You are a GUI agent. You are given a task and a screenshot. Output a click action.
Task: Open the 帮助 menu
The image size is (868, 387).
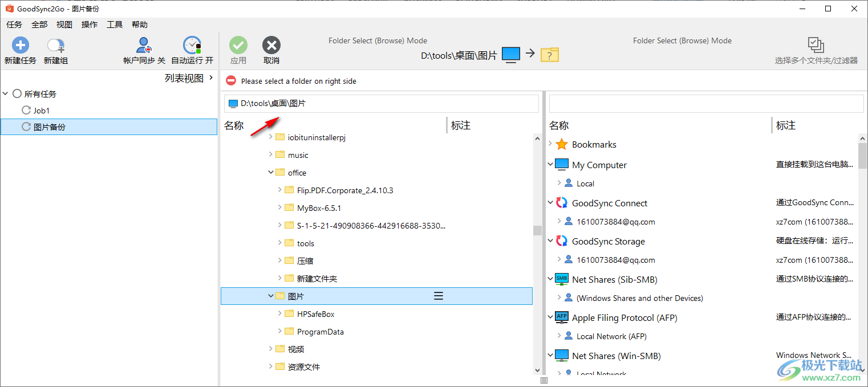pos(140,25)
